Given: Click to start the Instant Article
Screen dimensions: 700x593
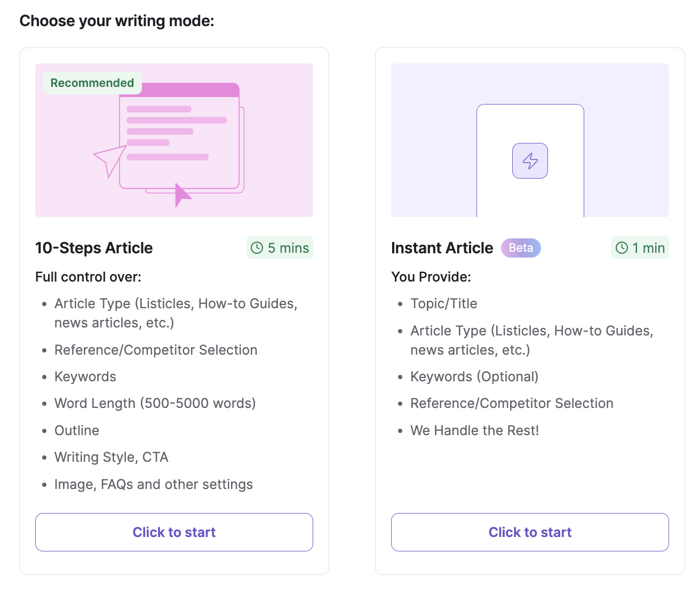Looking at the screenshot, I should tap(530, 532).
